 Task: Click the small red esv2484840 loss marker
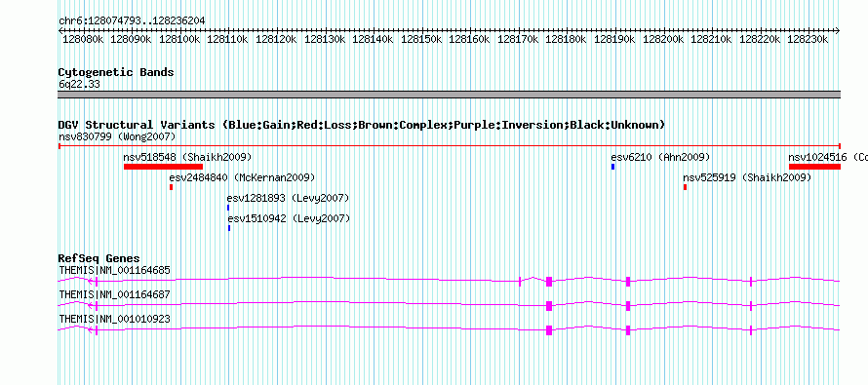pos(171,187)
